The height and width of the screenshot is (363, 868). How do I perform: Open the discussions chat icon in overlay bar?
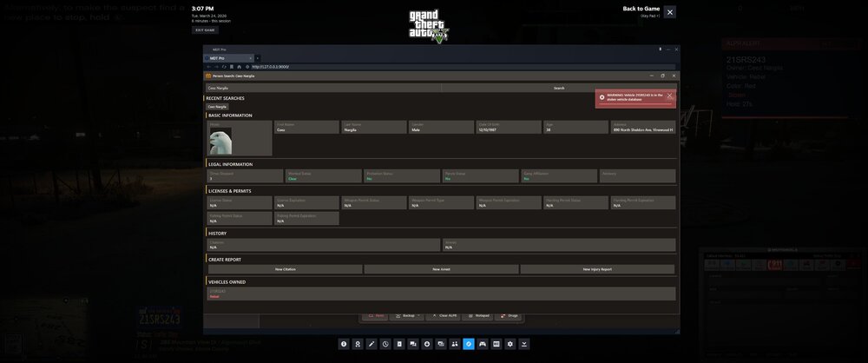pos(413,344)
